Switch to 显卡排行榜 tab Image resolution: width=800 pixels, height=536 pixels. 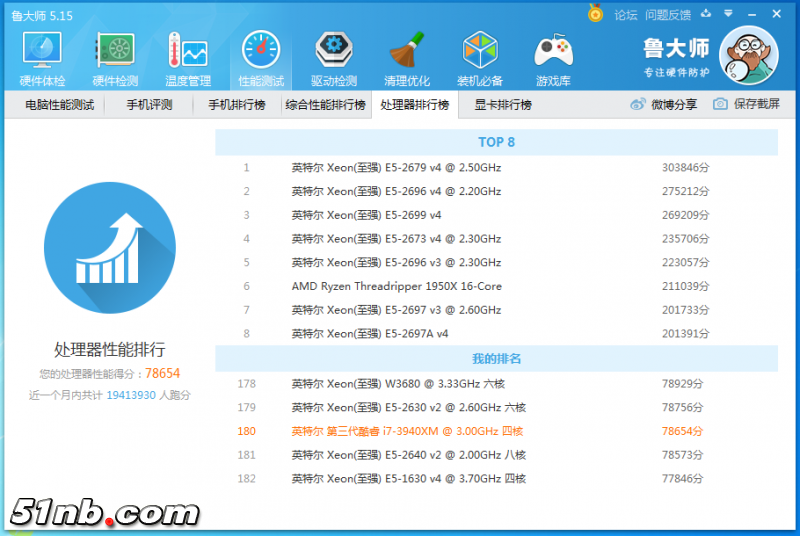pyautogui.click(x=503, y=105)
